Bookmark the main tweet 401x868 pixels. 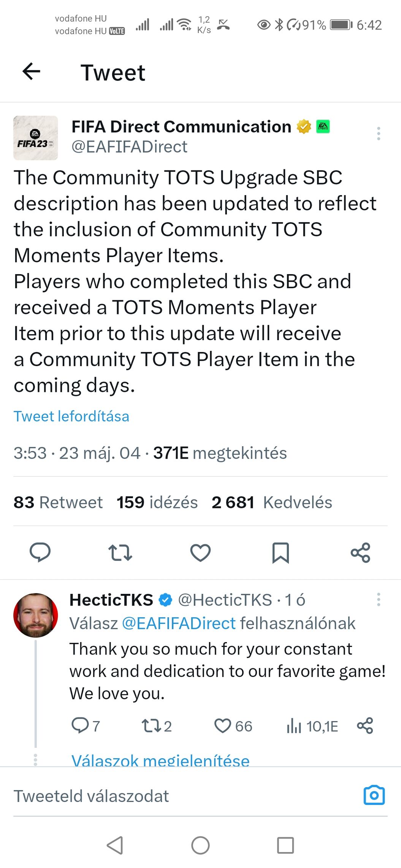[281, 552]
